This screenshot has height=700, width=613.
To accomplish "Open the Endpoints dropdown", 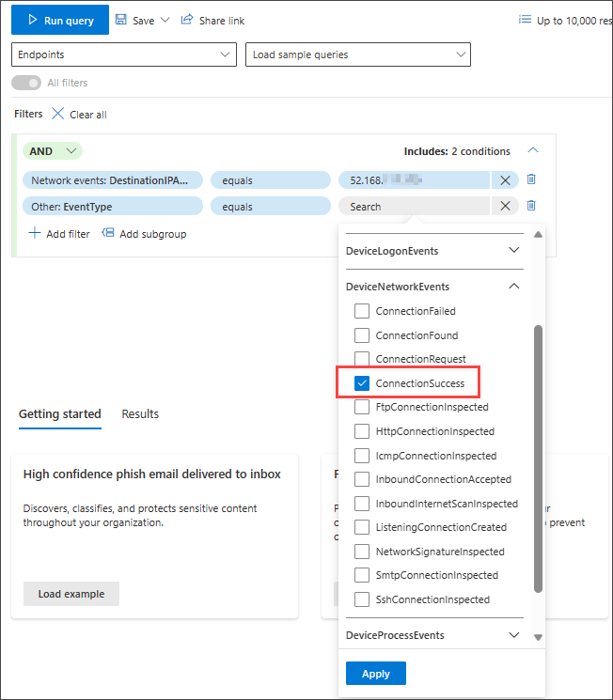I will point(124,54).
